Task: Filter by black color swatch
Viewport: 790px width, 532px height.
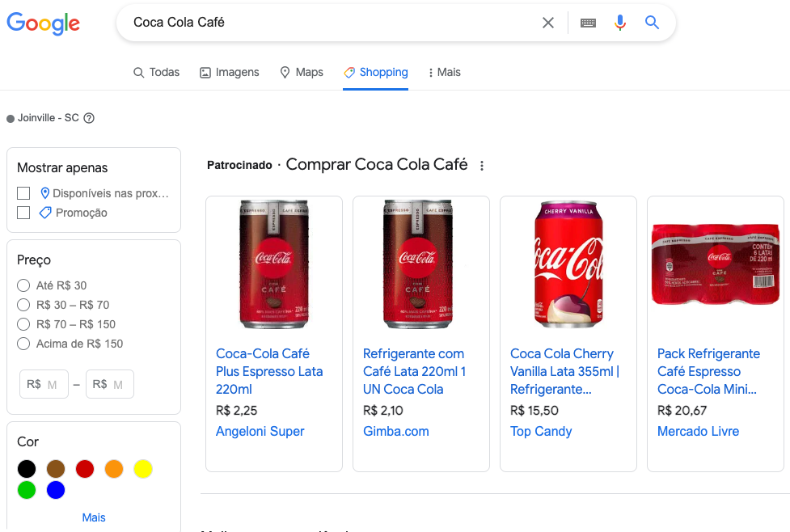Action: coord(27,468)
